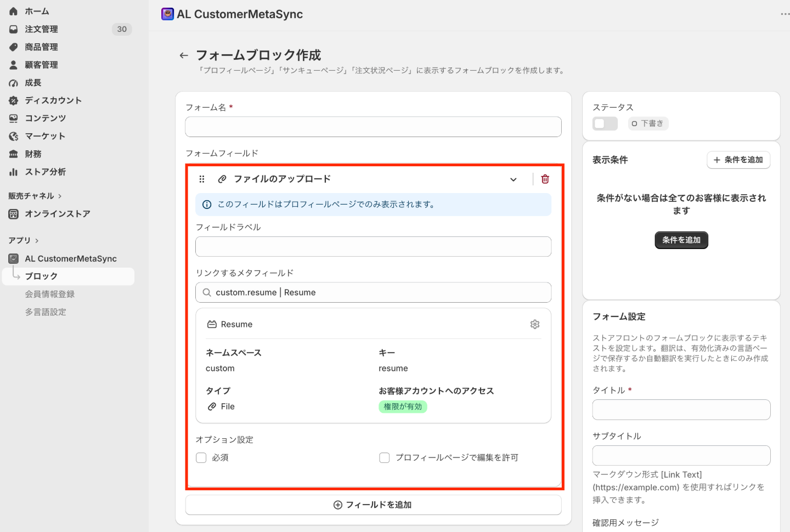Toggle the ステータス switch

605,124
